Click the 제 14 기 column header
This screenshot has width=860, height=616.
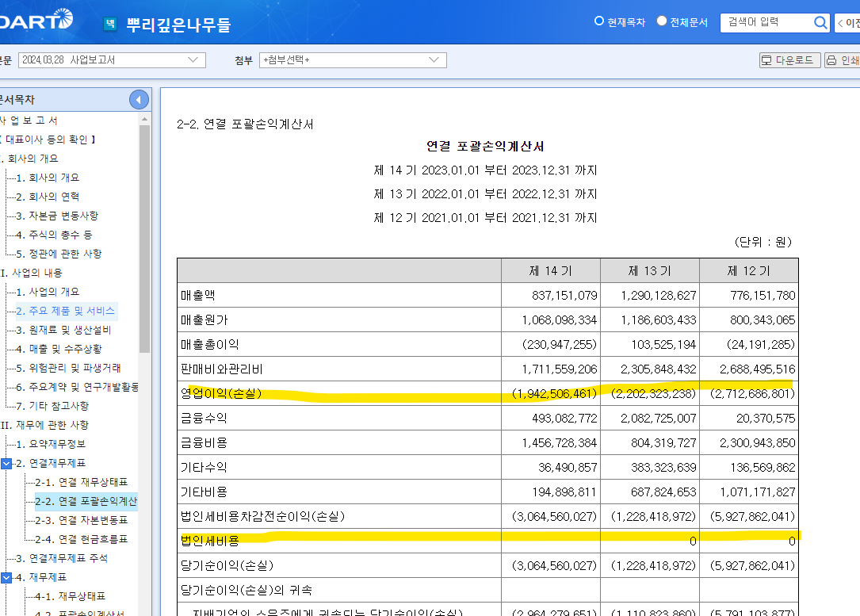click(551, 271)
